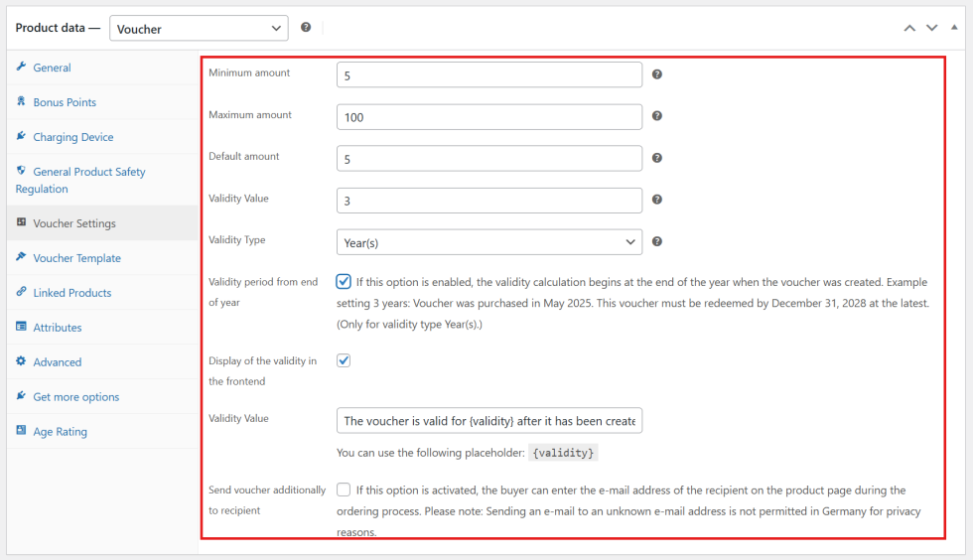973x560 pixels.
Task: Click the help icon beside Minimum amount
Action: (657, 74)
